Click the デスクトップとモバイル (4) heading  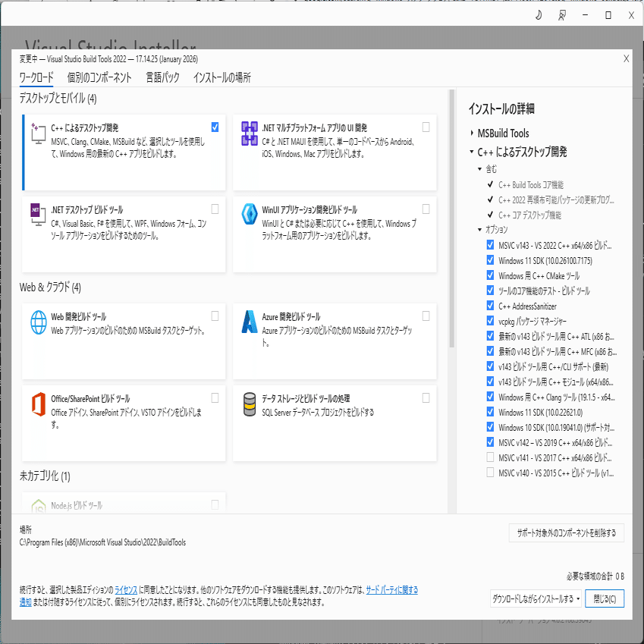tap(58, 98)
